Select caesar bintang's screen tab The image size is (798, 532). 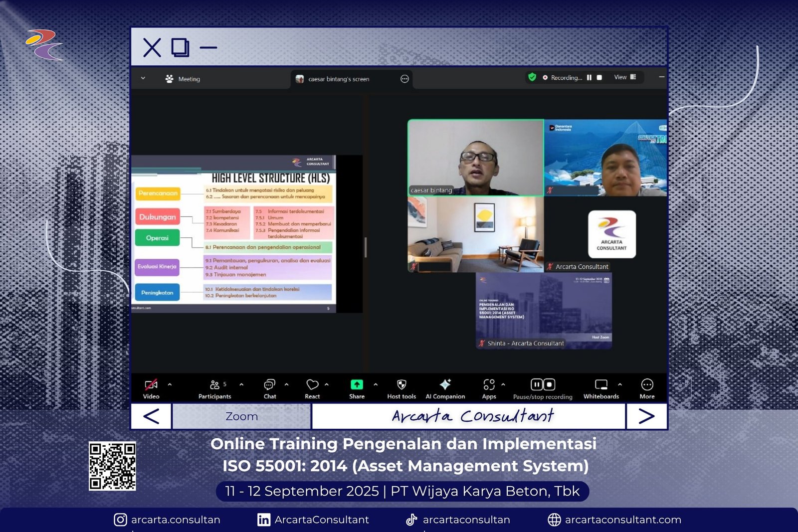[x=338, y=79]
